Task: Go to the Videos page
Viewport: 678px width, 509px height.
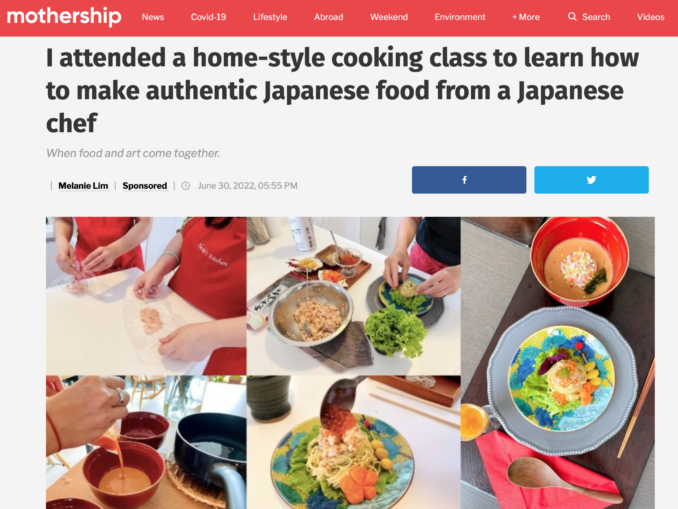Action: pos(650,17)
